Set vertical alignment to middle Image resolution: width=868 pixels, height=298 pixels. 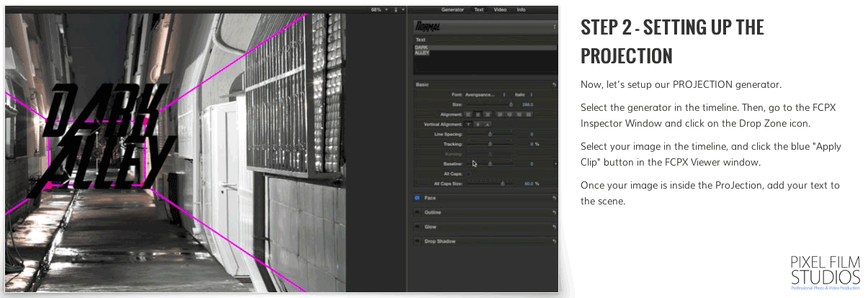478,124
